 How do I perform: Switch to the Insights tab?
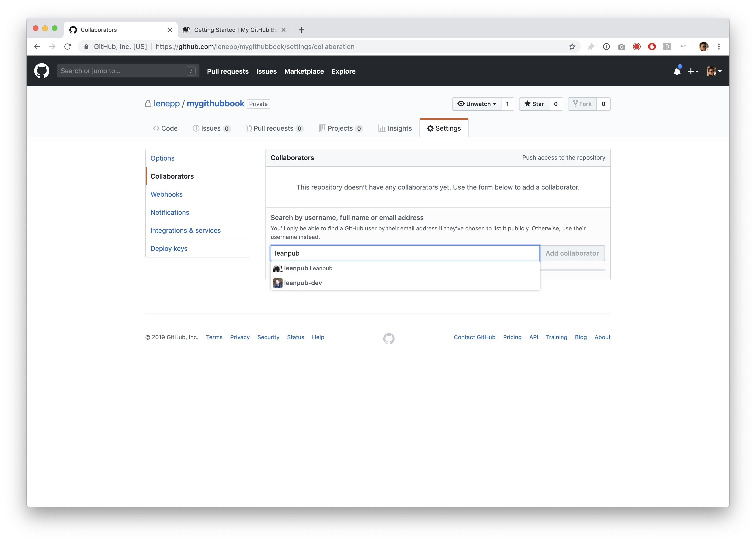(x=395, y=128)
